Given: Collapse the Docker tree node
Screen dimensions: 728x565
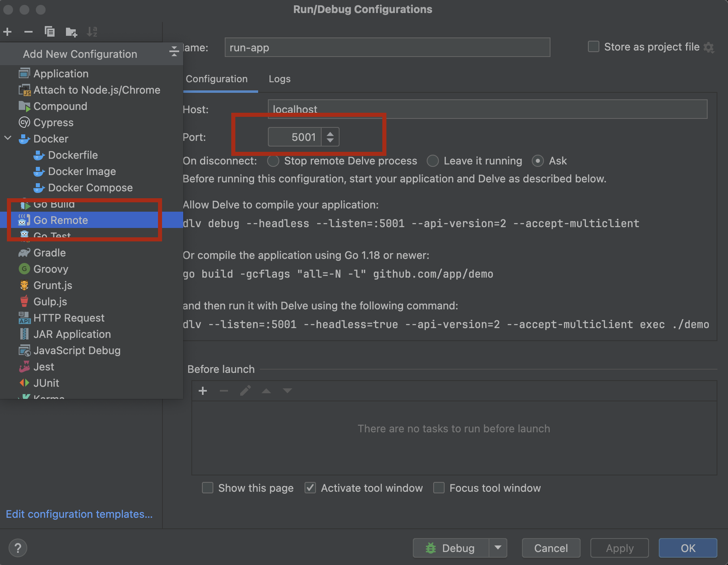Looking at the screenshot, I should pyautogui.click(x=8, y=138).
